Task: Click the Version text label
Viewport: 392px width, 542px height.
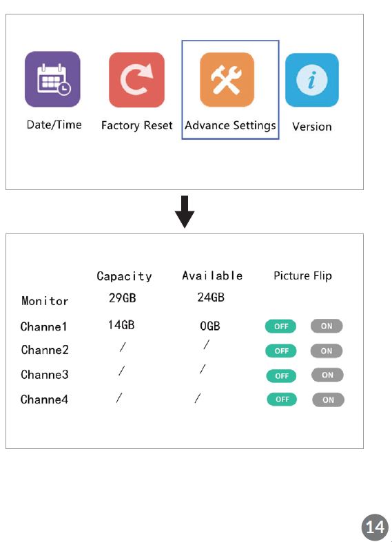Action: (x=312, y=127)
